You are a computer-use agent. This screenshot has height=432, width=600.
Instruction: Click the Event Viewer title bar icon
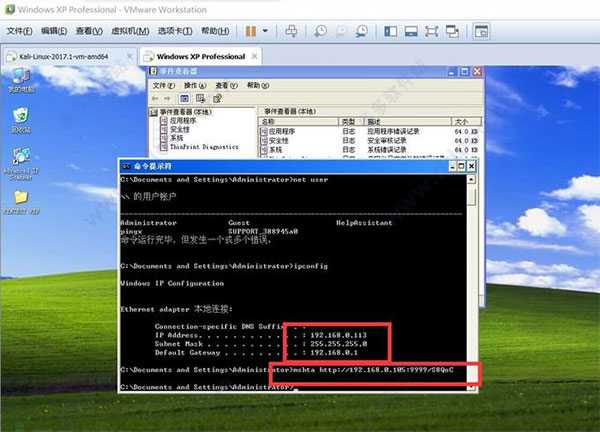click(153, 71)
